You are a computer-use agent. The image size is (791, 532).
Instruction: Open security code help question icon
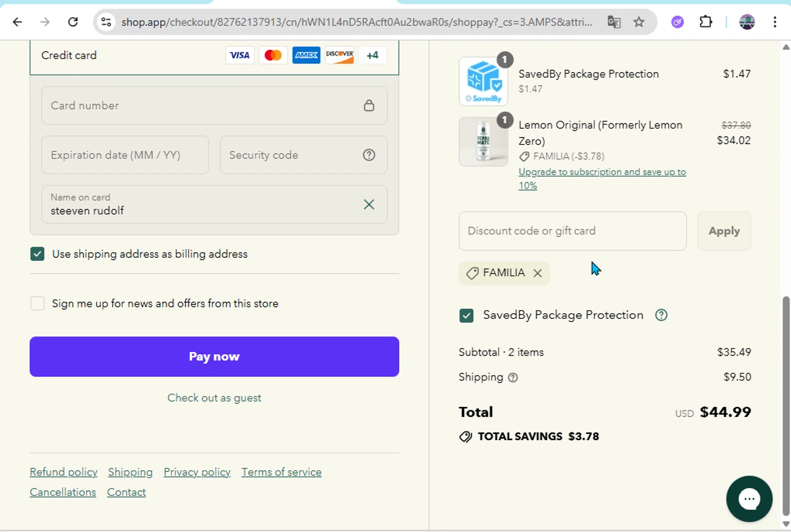(x=369, y=155)
